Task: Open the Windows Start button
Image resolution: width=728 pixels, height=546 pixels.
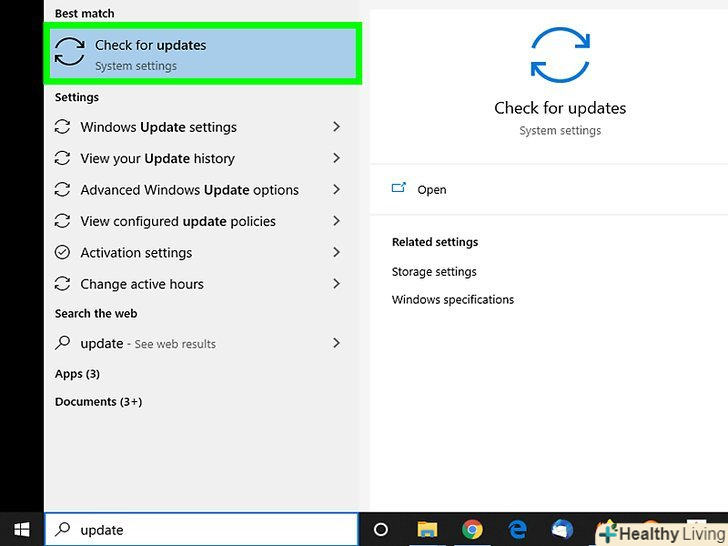Action: pos(22,529)
